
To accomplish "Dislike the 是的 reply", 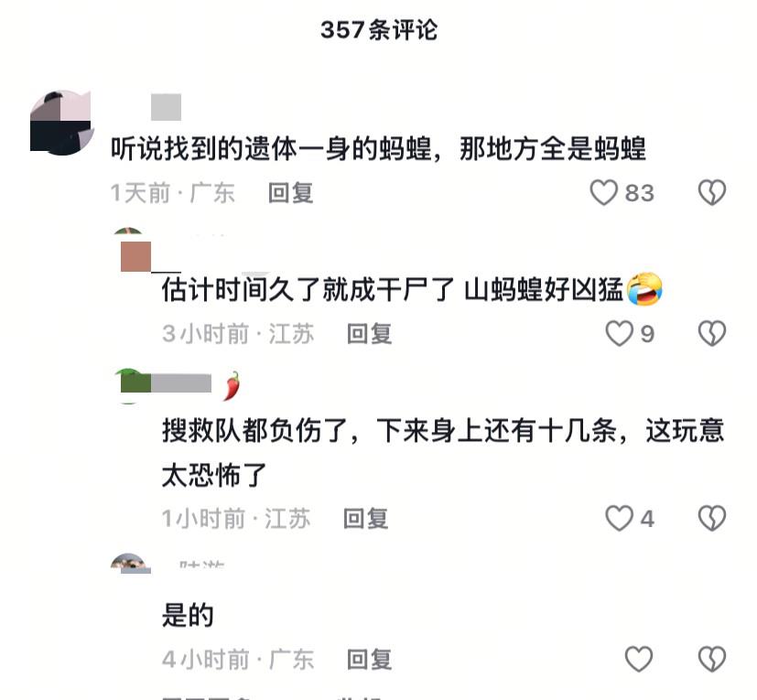I will click(x=712, y=659).
